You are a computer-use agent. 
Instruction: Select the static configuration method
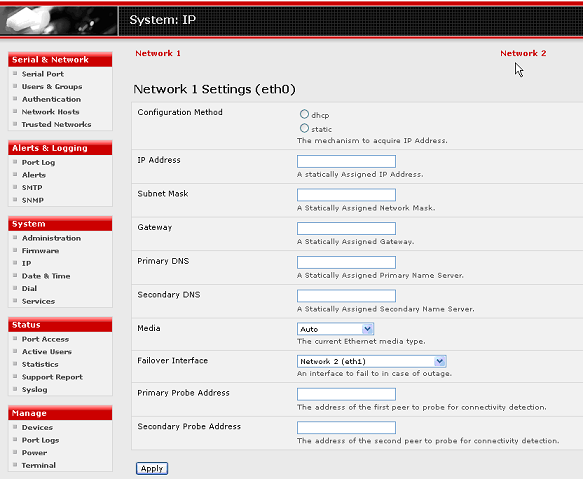304,128
